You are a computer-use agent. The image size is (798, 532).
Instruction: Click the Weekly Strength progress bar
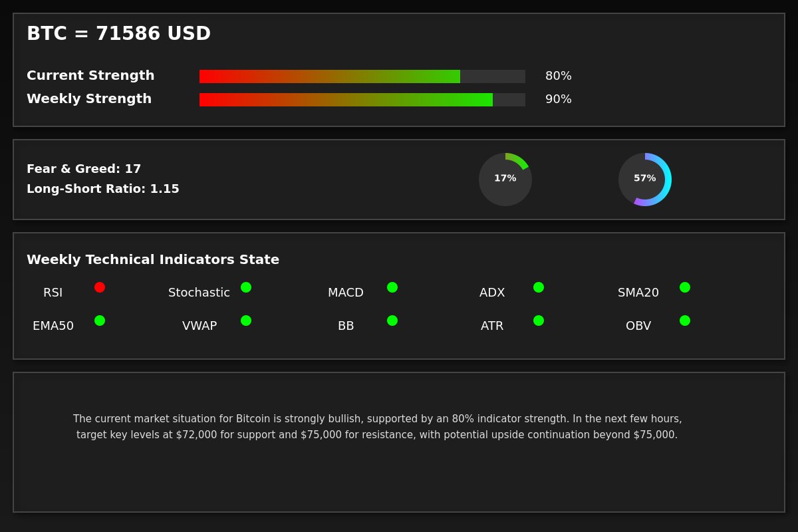click(x=362, y=100)
